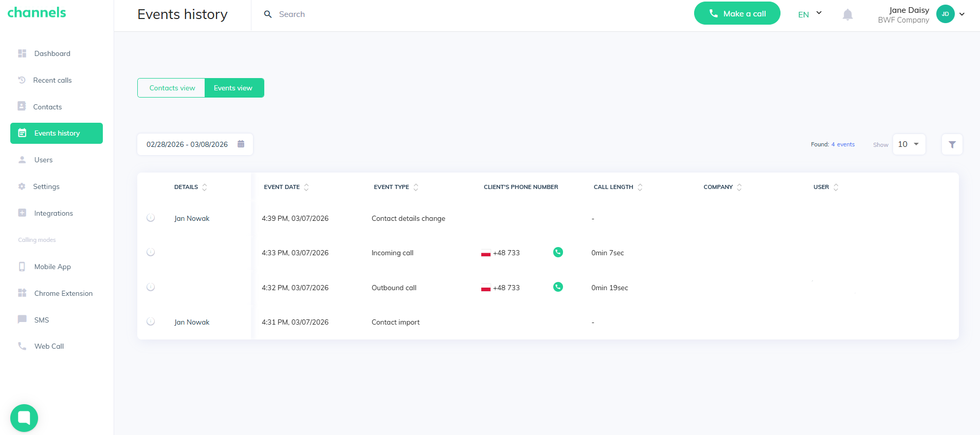Click the 0min 19sec call length
The height and width of the screenshot is (435, 980).
tap(610, 288)
